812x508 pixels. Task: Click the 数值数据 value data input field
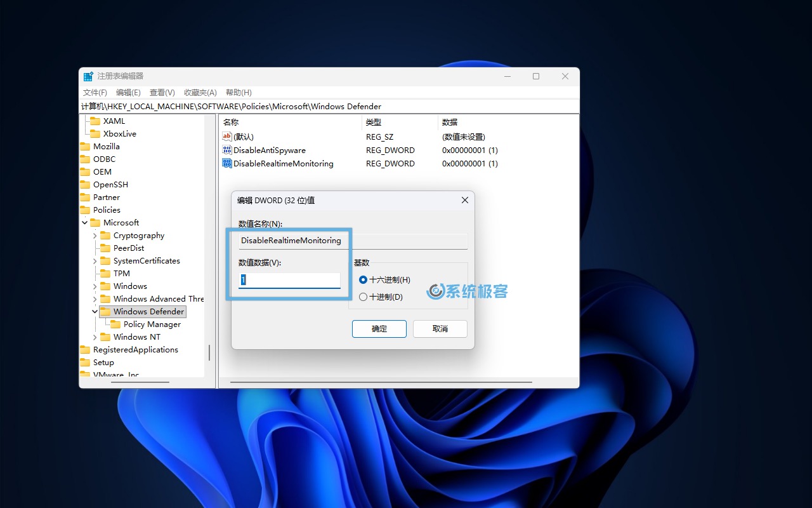coord(289,280)
